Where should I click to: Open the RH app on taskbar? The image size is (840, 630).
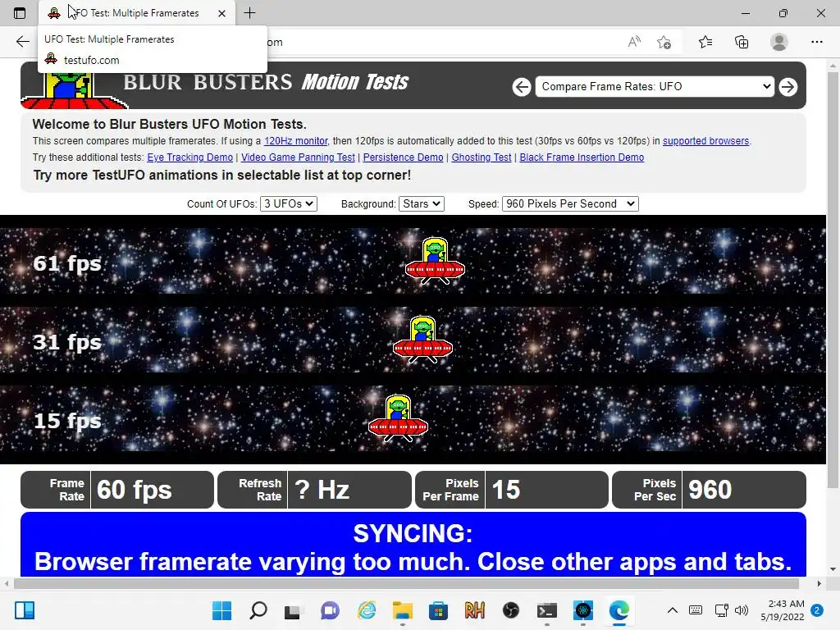point(475,610)
